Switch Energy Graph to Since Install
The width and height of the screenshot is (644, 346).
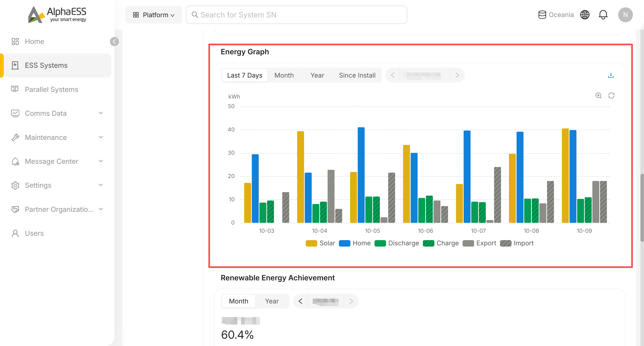[x=357, y=75]
